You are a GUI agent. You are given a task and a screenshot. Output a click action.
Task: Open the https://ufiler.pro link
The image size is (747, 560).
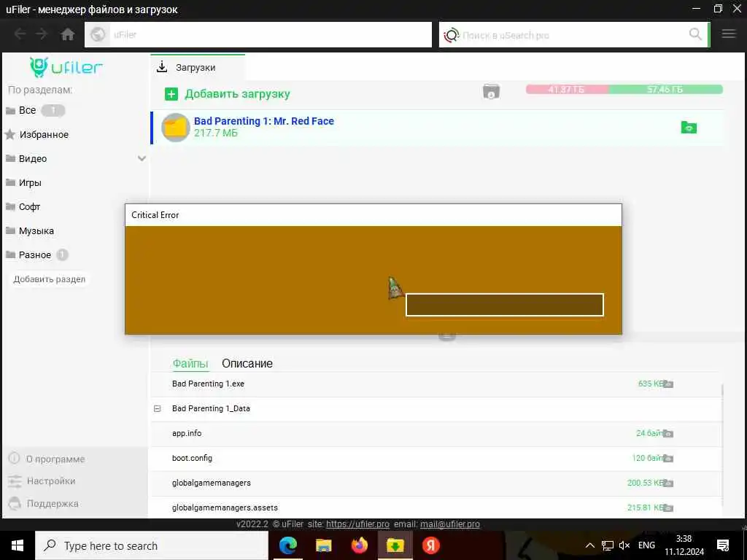(357, 524)
